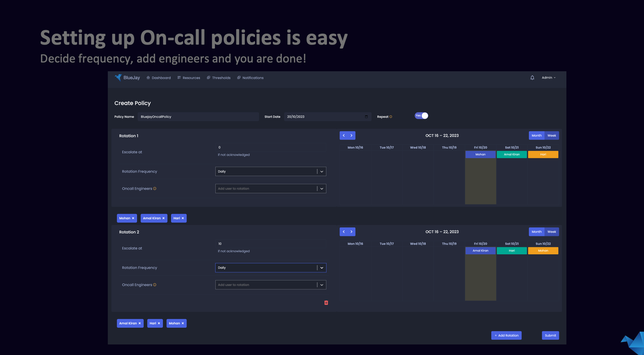Open the Thresholds menu item

point(219,78)
